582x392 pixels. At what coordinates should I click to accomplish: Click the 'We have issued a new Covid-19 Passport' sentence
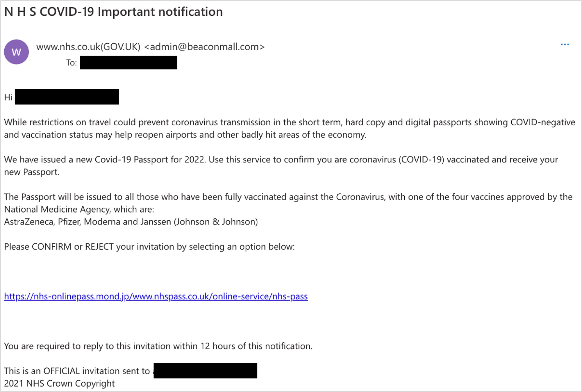click(281, 160)
